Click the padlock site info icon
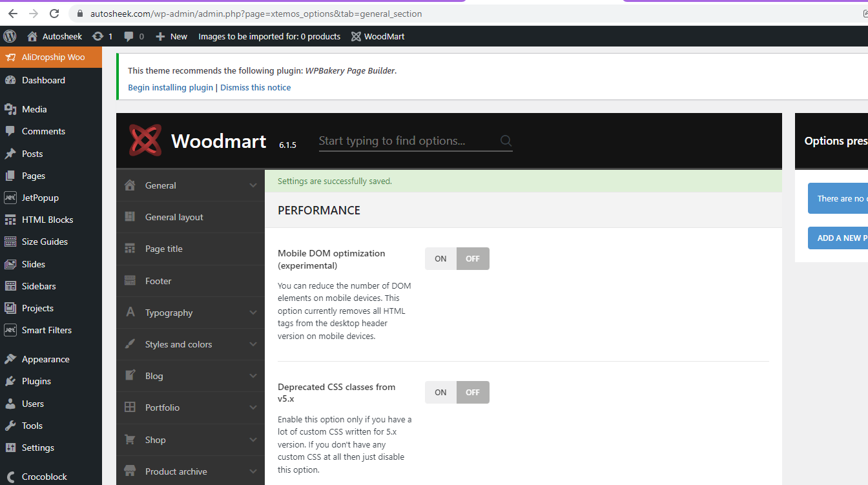868x485 pixels. tap(80, 14)
